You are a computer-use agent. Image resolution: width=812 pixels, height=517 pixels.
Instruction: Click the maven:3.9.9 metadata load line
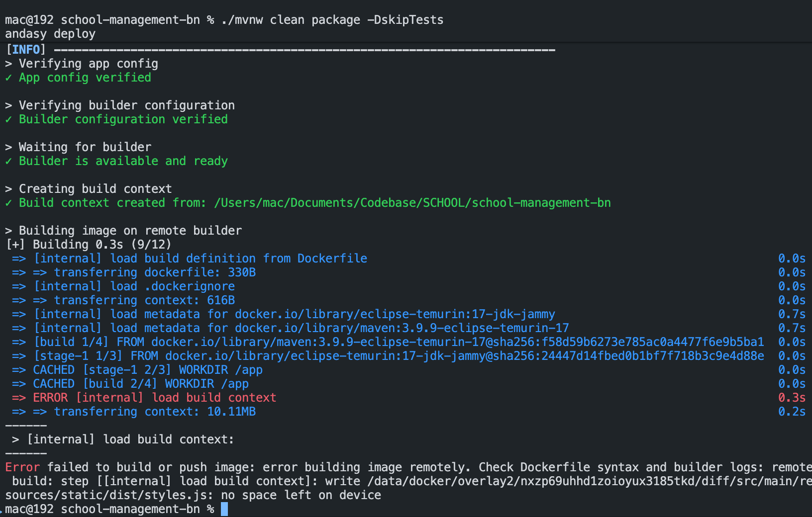pyautogui.click(x=301, y=328)
